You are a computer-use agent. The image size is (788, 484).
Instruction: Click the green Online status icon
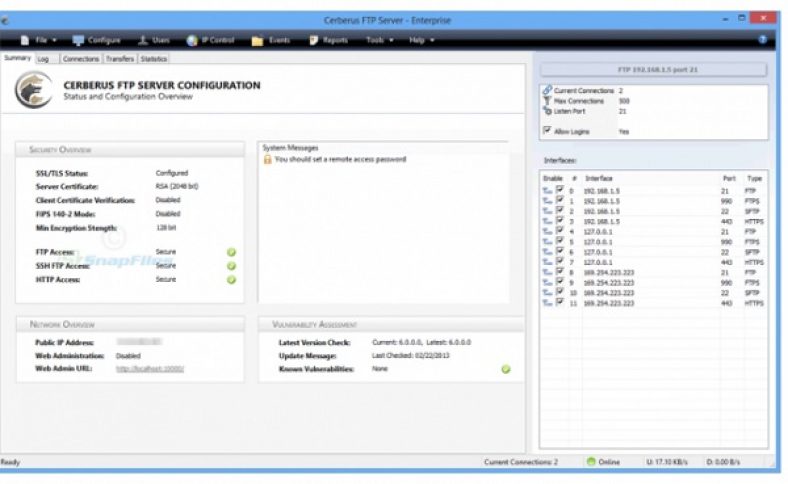[591, 461]
